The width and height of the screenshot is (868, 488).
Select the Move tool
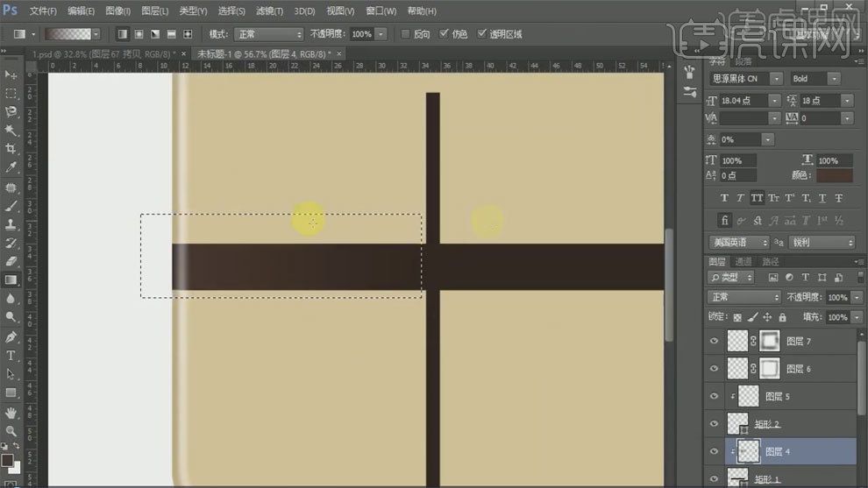[x=11, y=74]
